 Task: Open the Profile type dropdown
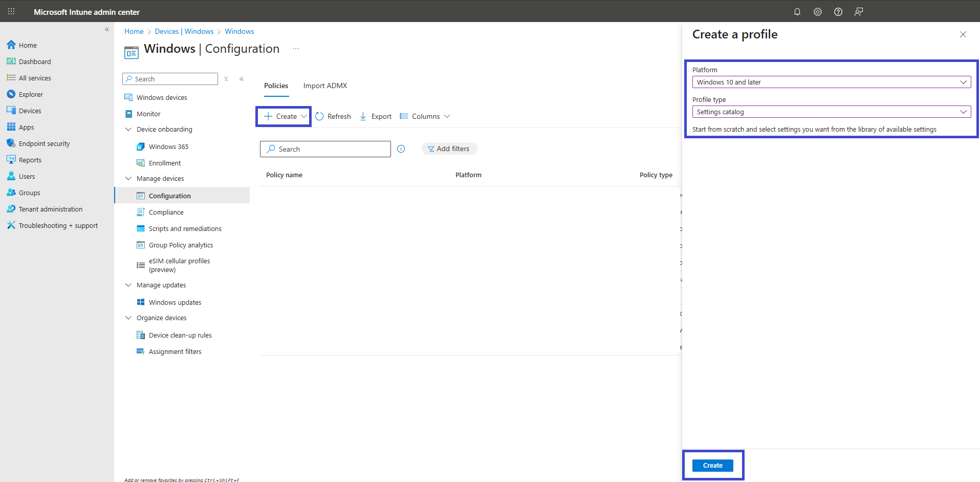[x=831, y=112]
